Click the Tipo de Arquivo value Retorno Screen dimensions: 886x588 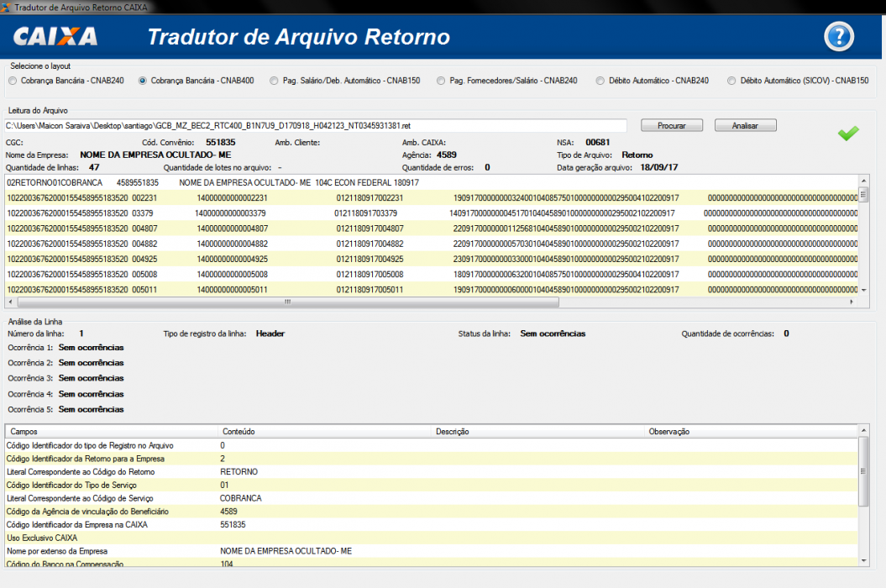pyautogui.click(x=637, y=155)
